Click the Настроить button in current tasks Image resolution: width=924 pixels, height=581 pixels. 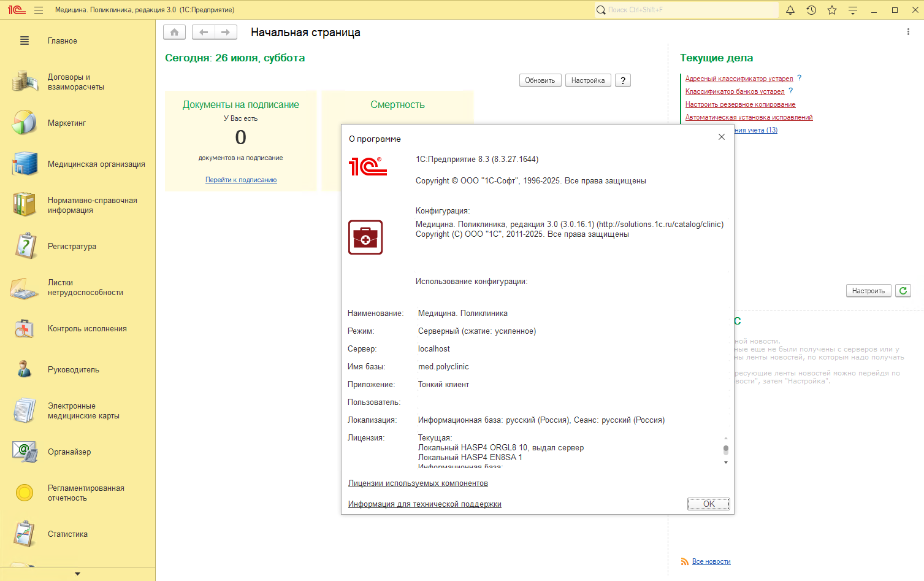tap(868, 291)
